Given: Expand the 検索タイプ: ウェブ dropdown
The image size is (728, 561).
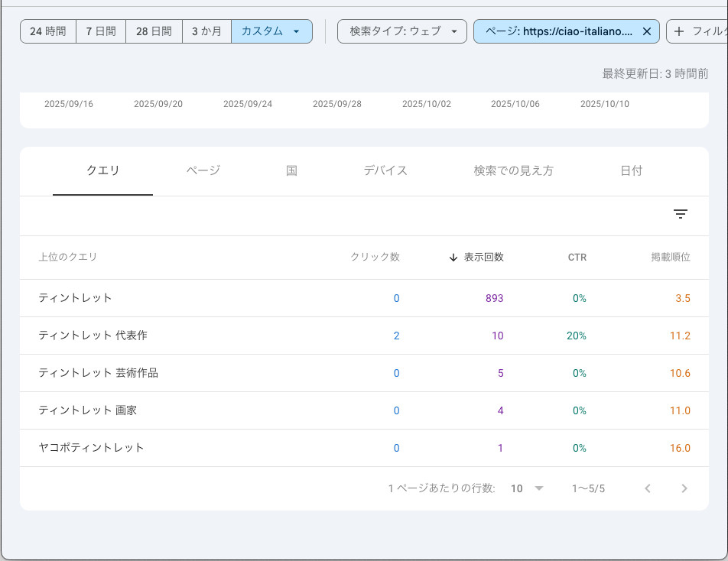Looking at the screenshot, I should (x=401, y=31).
